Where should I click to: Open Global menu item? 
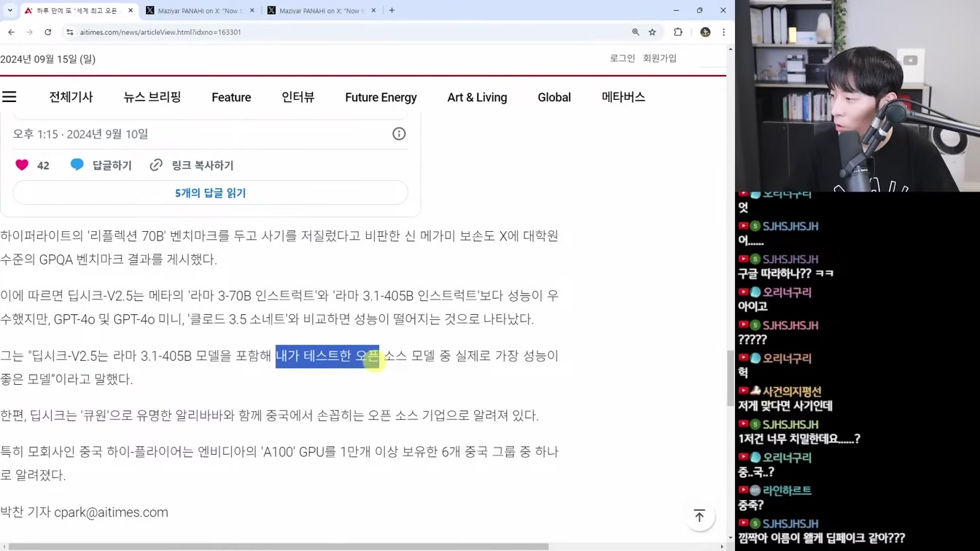[554, 97]
